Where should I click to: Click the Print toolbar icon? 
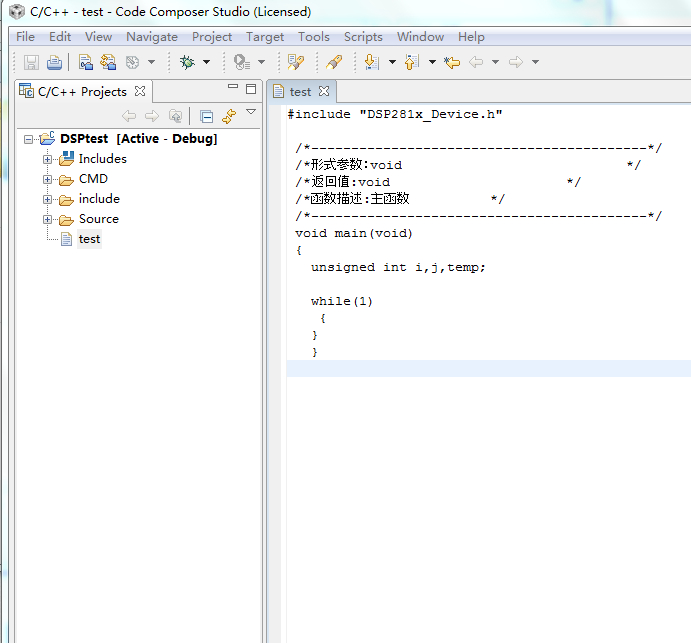point(54,62)
